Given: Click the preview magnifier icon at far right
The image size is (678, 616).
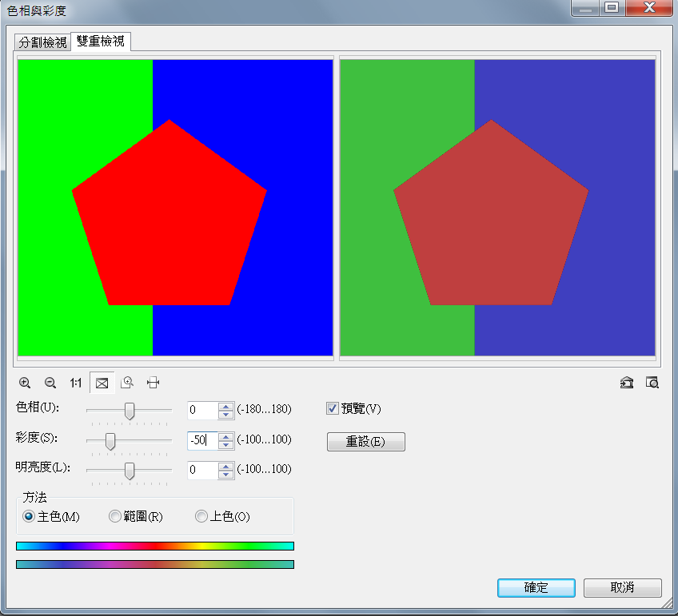Looking at the screenshot, I should [x=652, y=383].
